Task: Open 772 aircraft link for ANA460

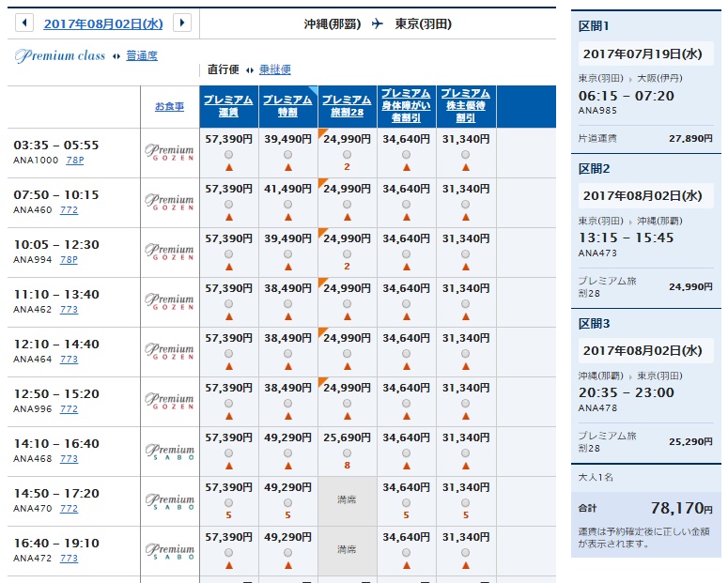Action: pos(69,209)
